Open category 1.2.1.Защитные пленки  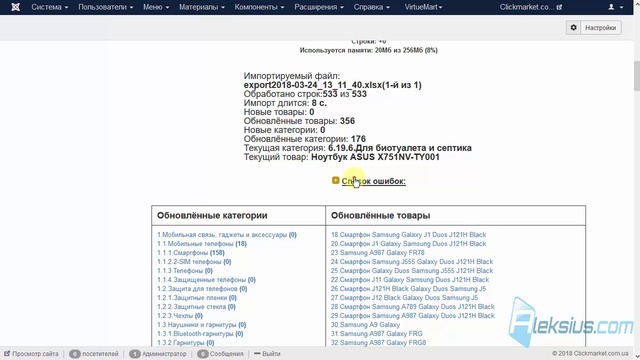[197, 298]
